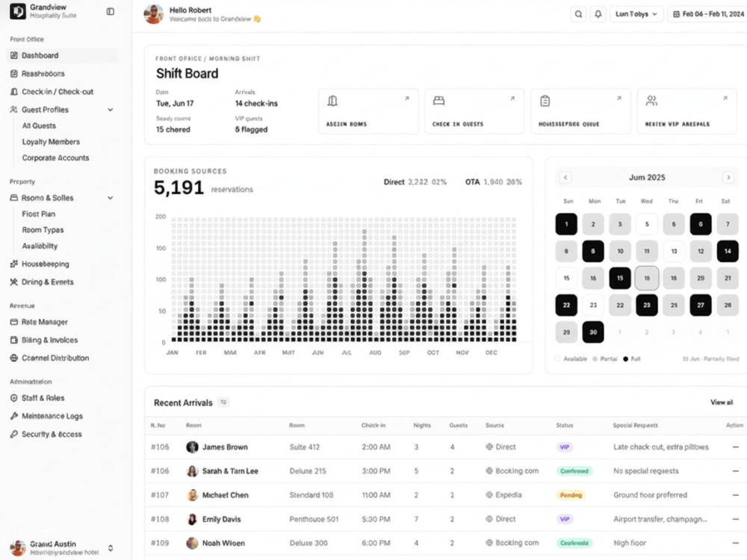Click the Available legend dot
Viewport: 747px width, 560px height.
pyautogui.click(x=558, y=359)
